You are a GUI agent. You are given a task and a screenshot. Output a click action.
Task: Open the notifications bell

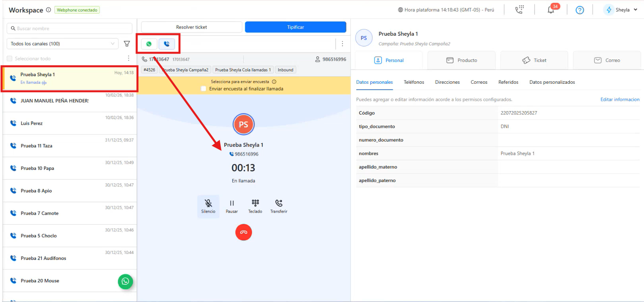551,10
